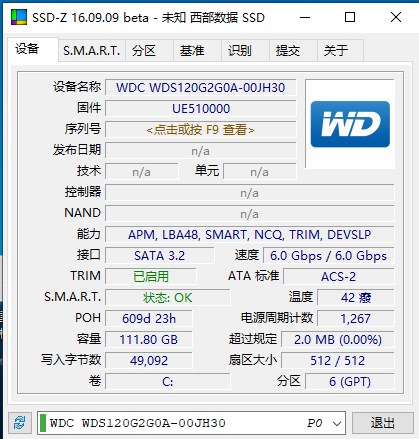
Task: Click the serial number reveal link 点击或按 F9 查看
Action: [201, 130]
